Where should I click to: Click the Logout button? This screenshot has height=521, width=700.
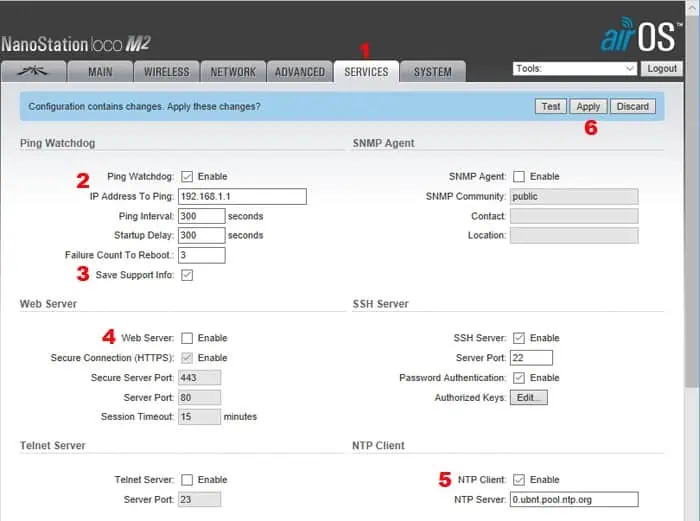coord(662,69)
